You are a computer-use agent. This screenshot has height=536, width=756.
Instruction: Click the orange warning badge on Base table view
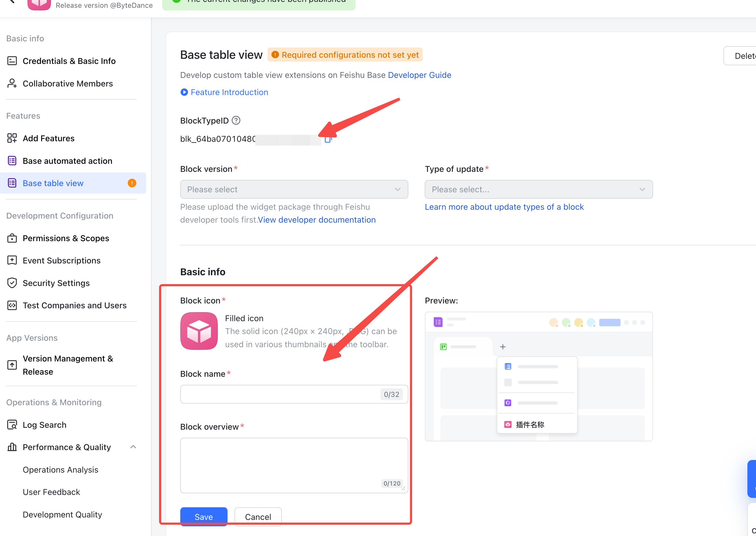point(132,183)
